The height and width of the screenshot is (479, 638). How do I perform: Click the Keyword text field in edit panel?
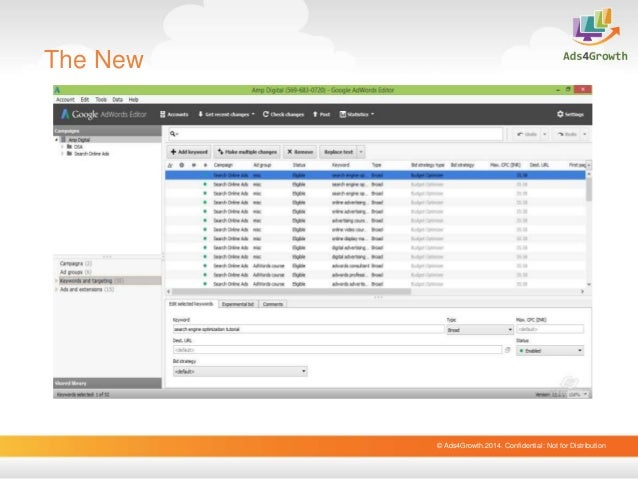pos(308,329)
